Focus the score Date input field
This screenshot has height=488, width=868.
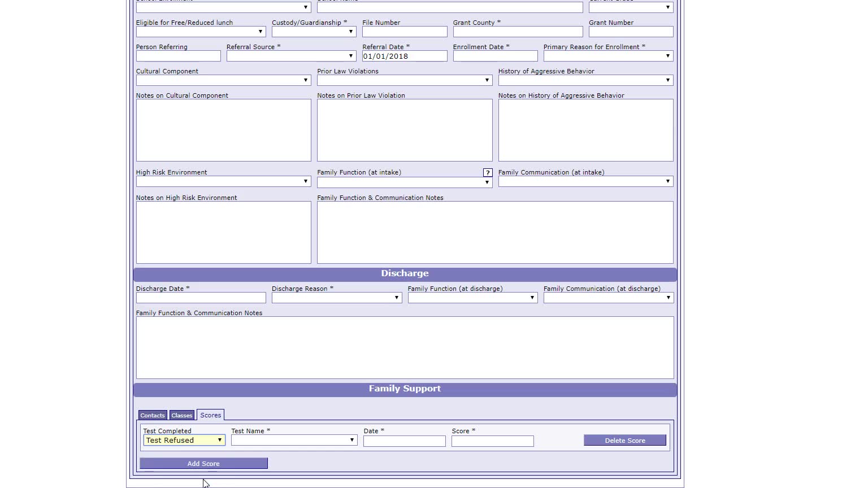pos(405,441)
